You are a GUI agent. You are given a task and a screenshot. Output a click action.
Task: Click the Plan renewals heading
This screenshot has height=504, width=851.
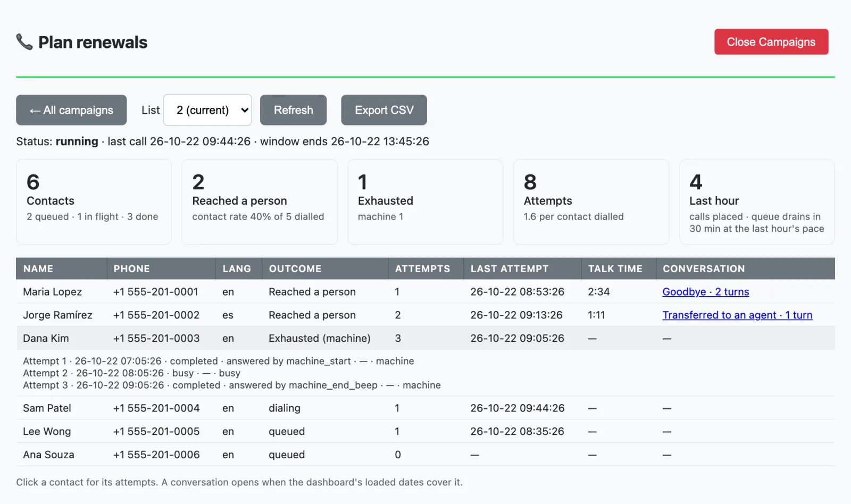pyautogui.click(x=93, y=42)
